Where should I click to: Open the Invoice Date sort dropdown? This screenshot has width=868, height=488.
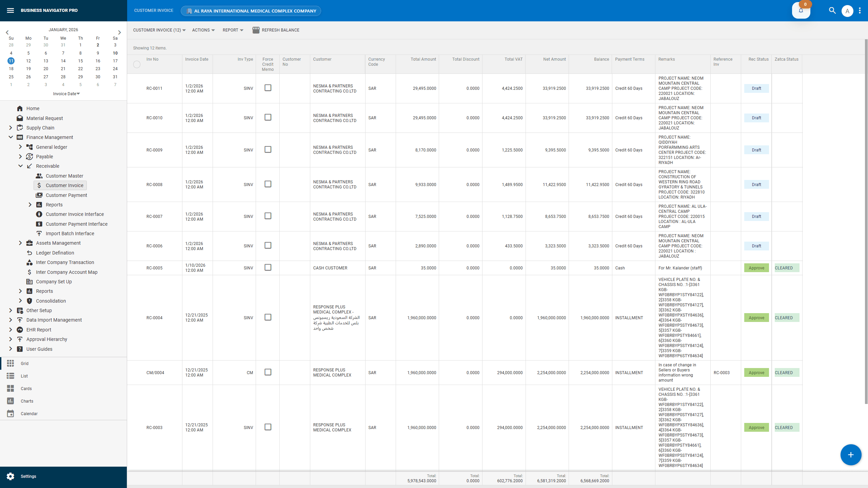66,94
